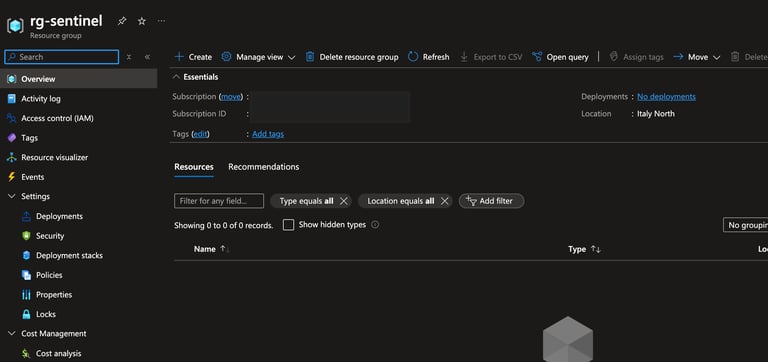This screenshot has width=768, height=362.
Task: Click the Security shield icon
Action: coord(26,236)
